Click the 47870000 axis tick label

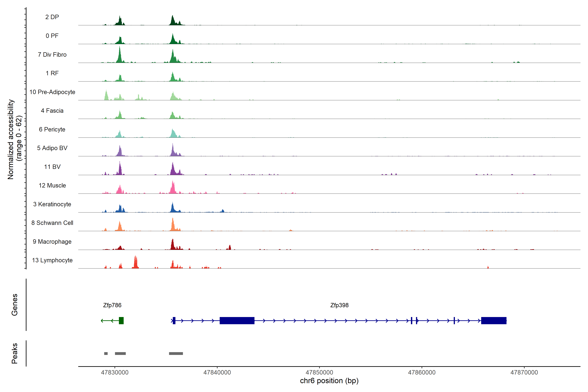pyautogui.click(x=524, y=372)
